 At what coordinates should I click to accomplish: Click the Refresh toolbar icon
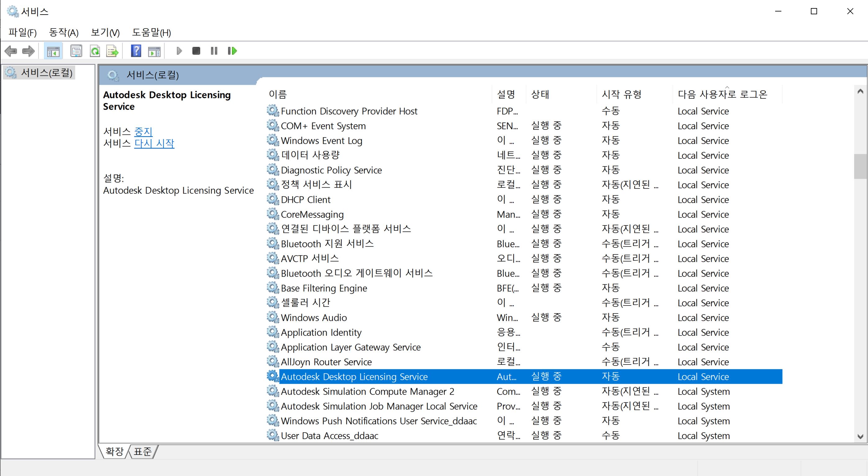click(x=95, y=51)
